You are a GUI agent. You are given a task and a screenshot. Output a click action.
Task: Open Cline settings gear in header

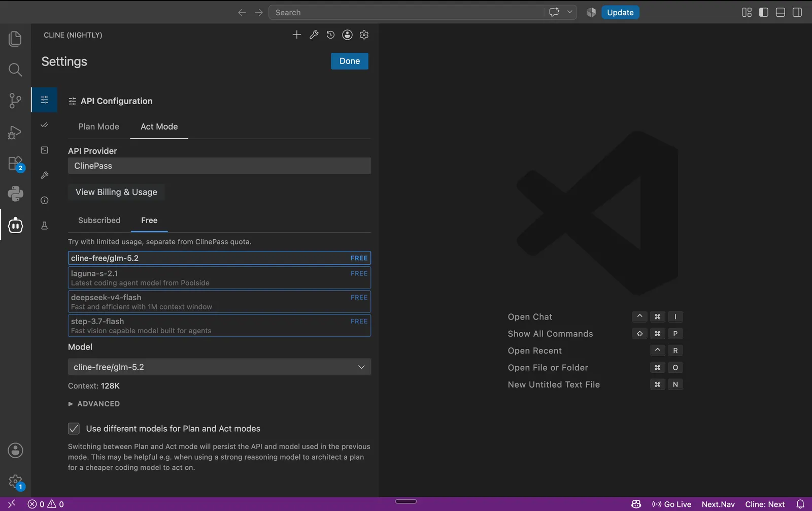click(x=364, y=35)
